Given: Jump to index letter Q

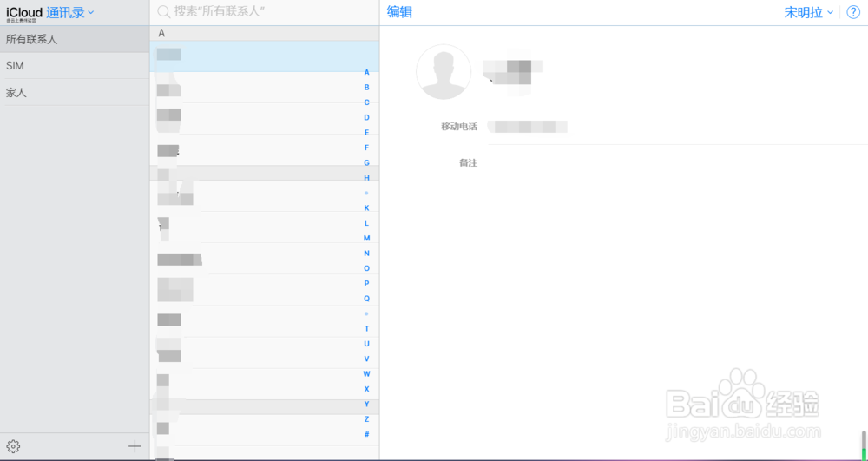Looking at the screenshot, I should pyautogui.click(x=366, y=299).
